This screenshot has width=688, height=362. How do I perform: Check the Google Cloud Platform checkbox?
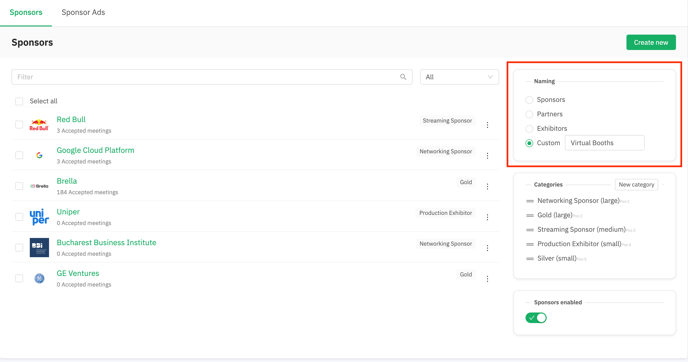19,155
